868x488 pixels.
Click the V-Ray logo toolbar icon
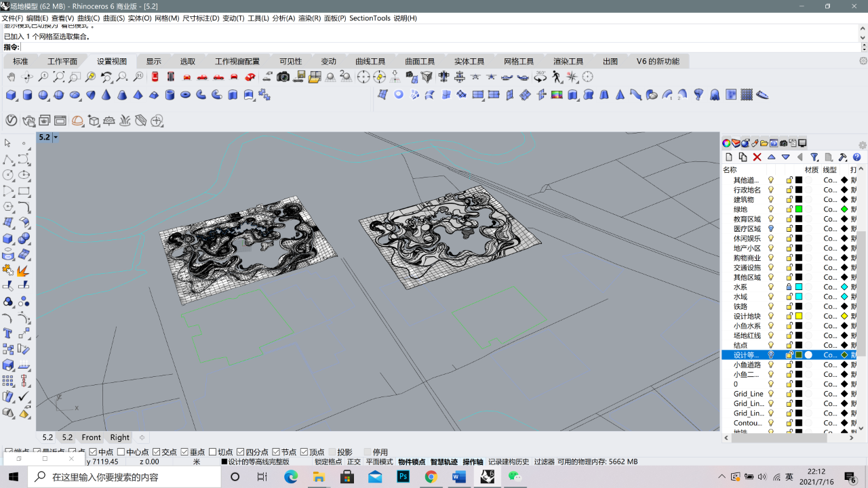12,121
